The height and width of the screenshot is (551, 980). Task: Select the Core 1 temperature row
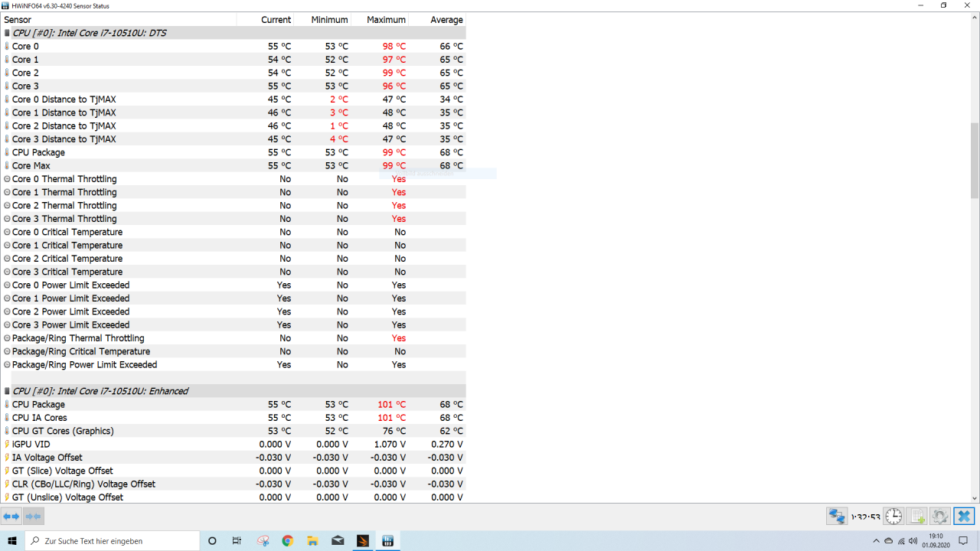coord(233,60)
